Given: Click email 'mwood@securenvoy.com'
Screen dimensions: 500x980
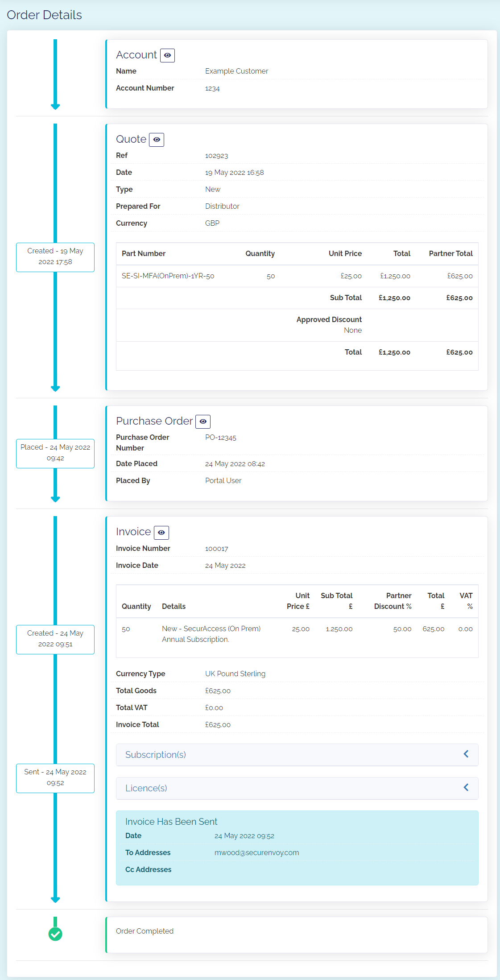Looking at the screenshot, I should pyautogui.click(x=257, y=853).
